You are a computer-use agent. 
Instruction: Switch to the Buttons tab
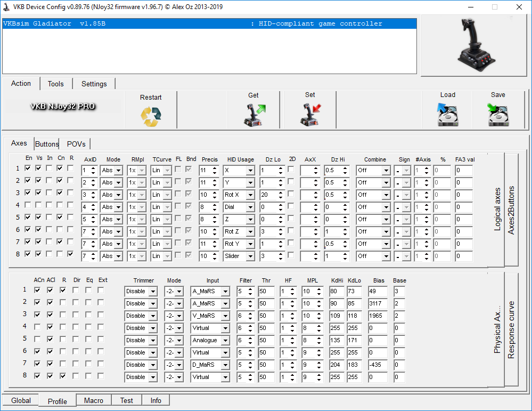coord(47,144)
